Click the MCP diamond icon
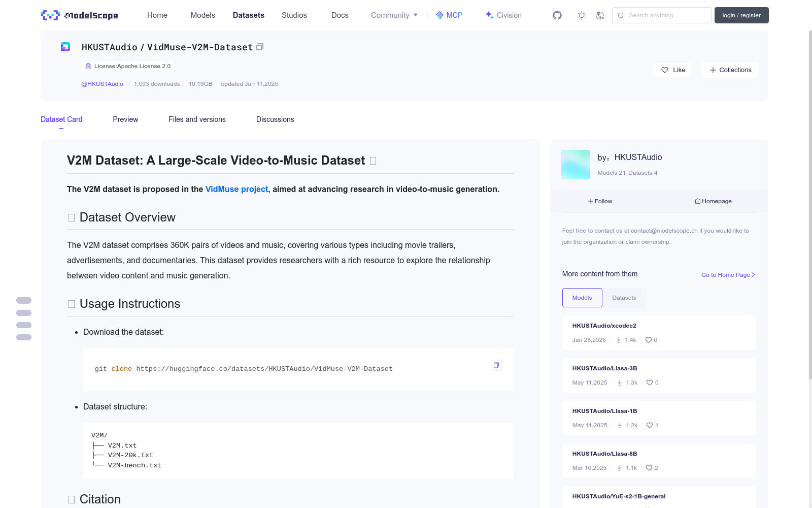The width and height of the screenshot is (812, 508). click(439, 15)
